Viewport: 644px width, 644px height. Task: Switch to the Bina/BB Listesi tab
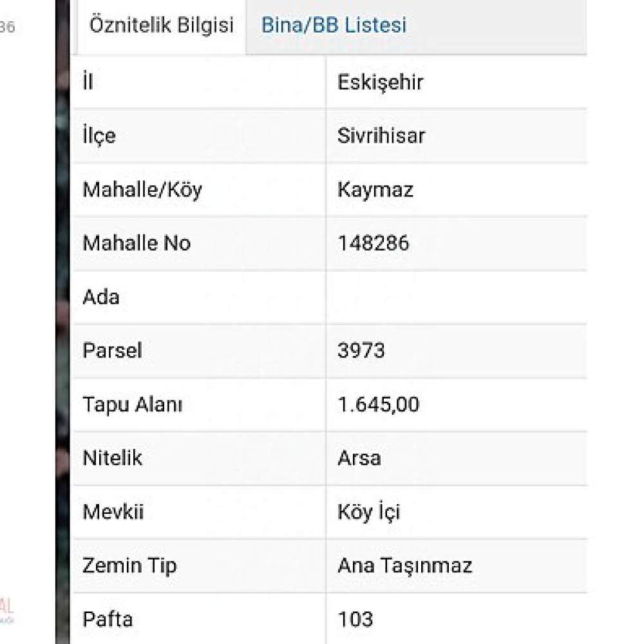(x=334, y=25)
